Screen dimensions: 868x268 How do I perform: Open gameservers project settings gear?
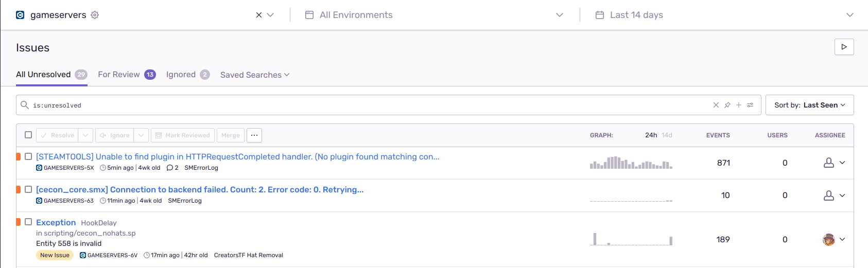pos(95,15)
